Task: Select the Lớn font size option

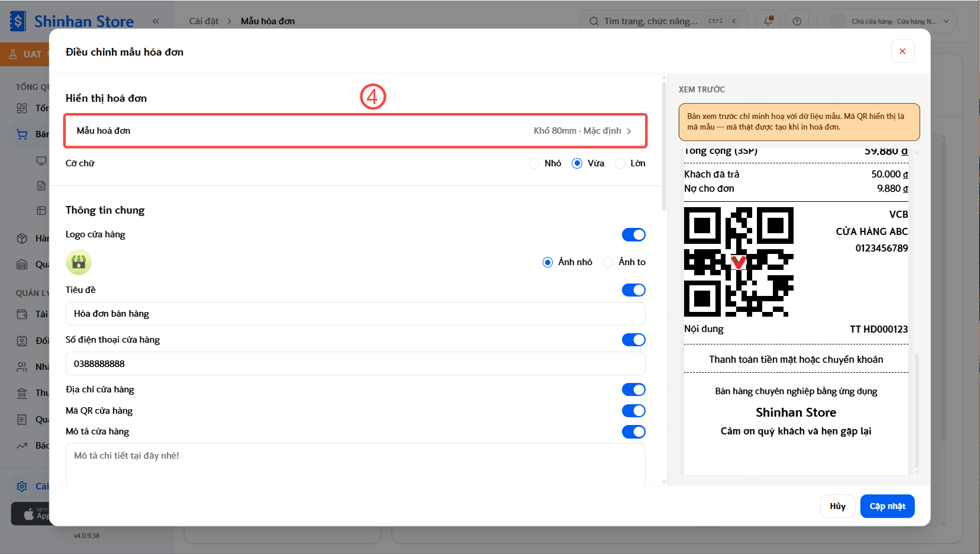Action: pyautogui.click(x=620, y=163)
